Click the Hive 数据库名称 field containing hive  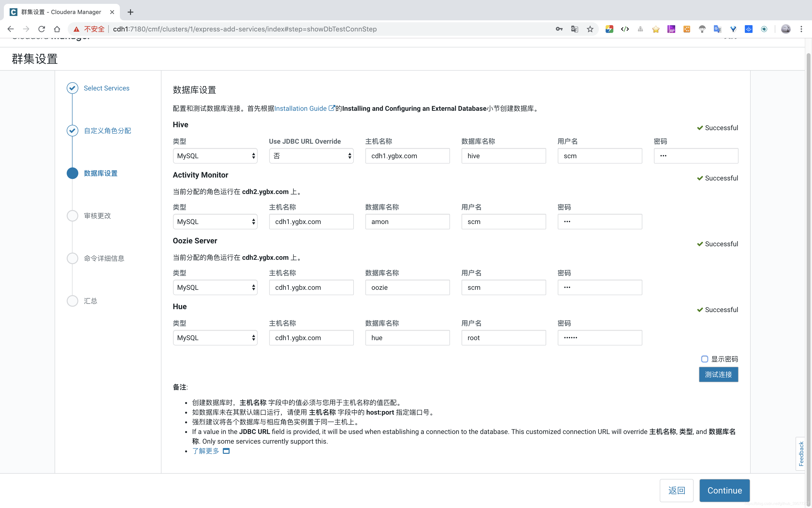tap(503, 156)
